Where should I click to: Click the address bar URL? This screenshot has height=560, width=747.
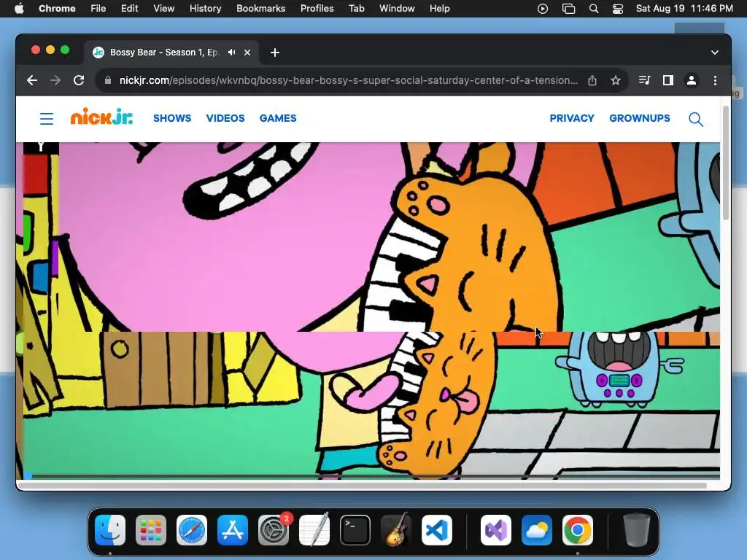(349, 80)
